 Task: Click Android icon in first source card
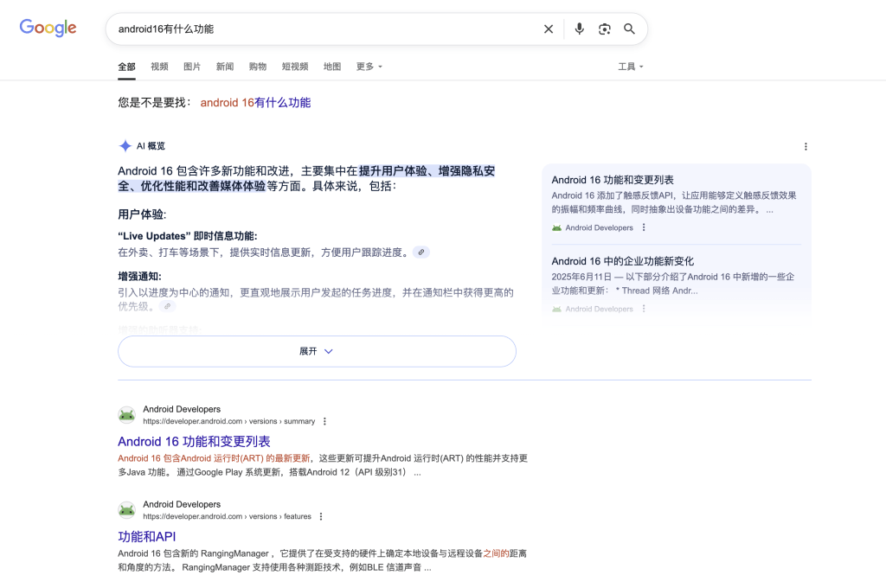556,227
